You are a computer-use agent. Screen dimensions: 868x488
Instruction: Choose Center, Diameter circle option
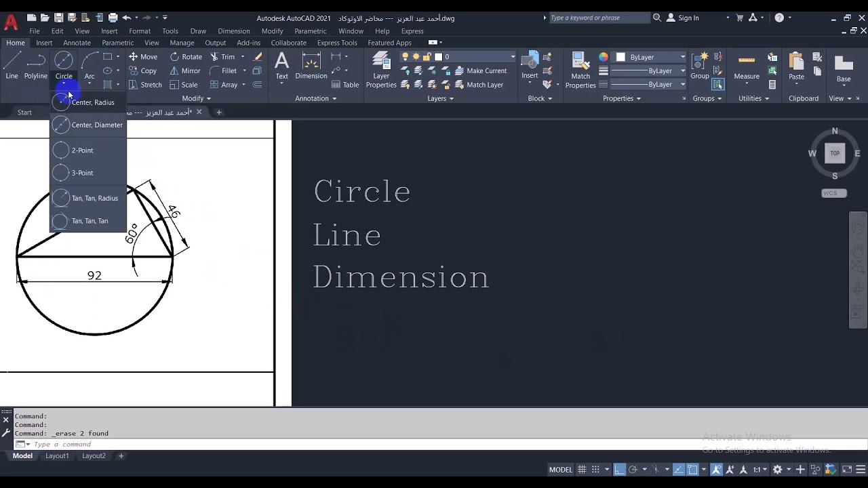[x=88, y=125]
